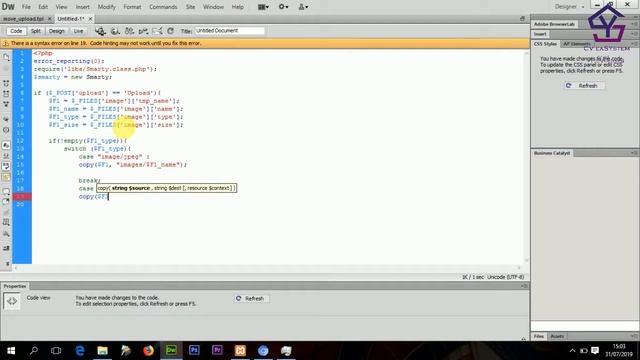Image resolution: width=640 pixels, height=360 pixels.
Task: Close the move_upload.tpl document tab
Action: coord(49,19)
